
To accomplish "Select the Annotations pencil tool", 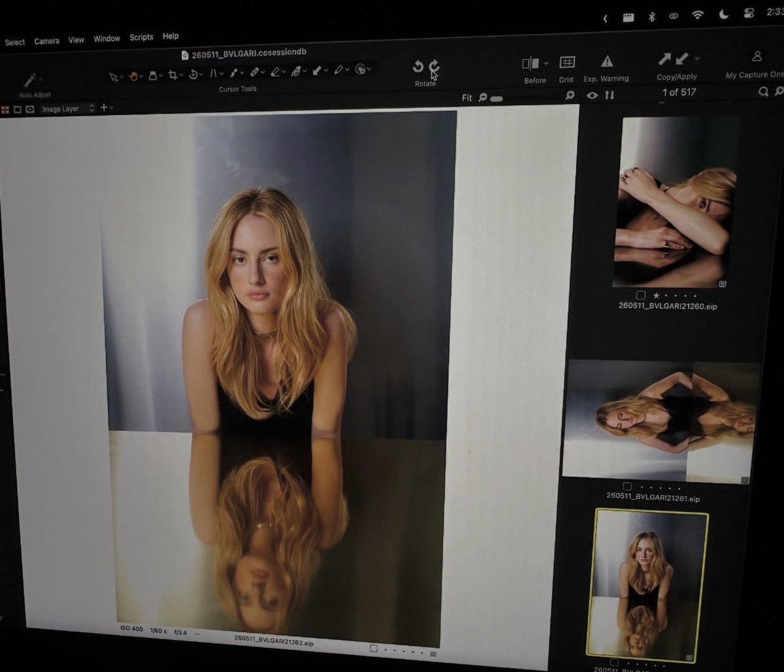I will pos(339,69).
